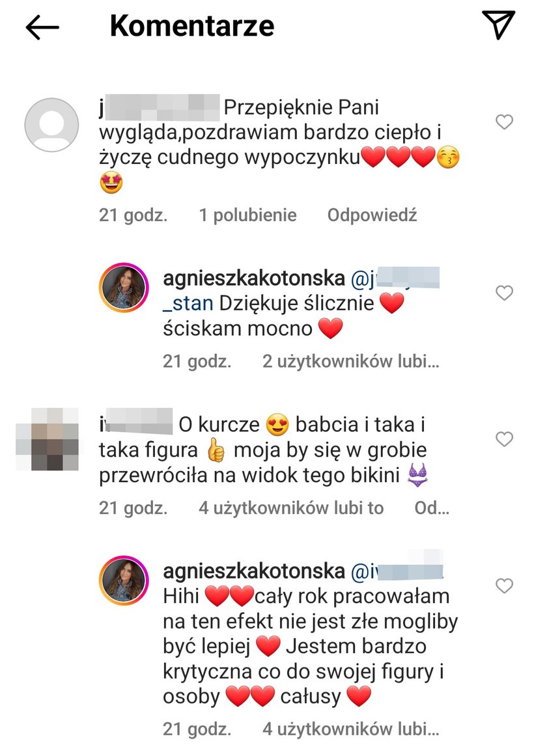The width and height of the screenshot is (547, 756).
Task: Reply to first comment via Odpowiedź
Action: (372, 215)
